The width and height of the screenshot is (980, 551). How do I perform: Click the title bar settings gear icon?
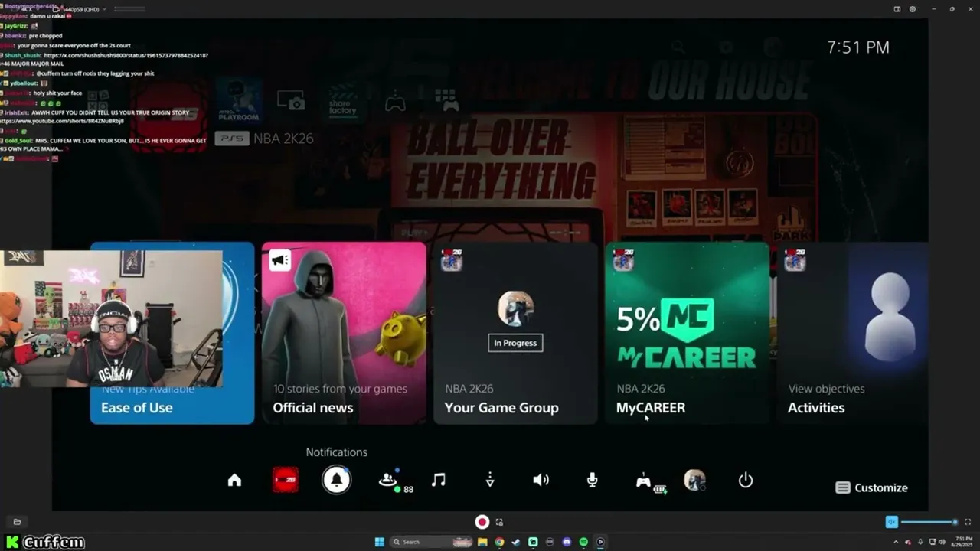913,9
